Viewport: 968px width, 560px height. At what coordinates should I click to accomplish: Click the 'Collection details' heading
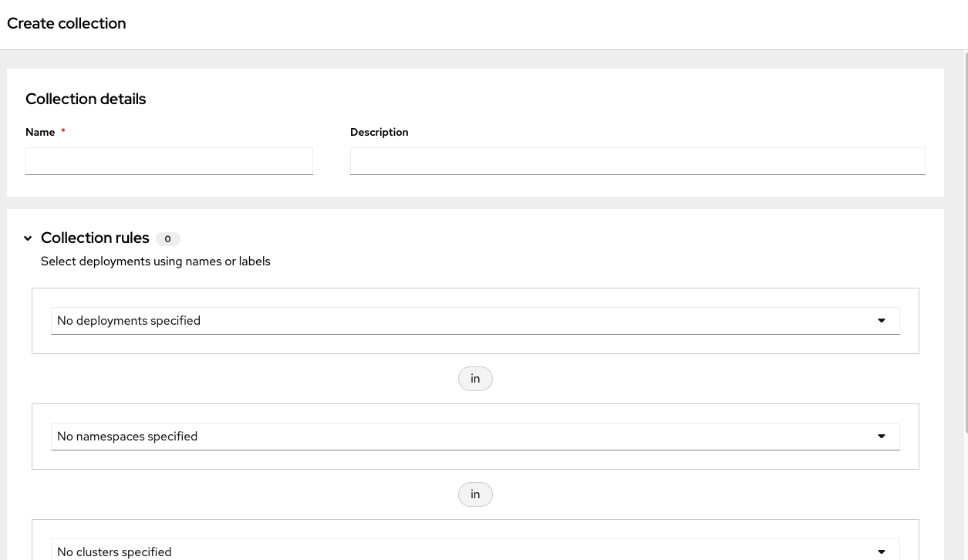click(86, 99)
